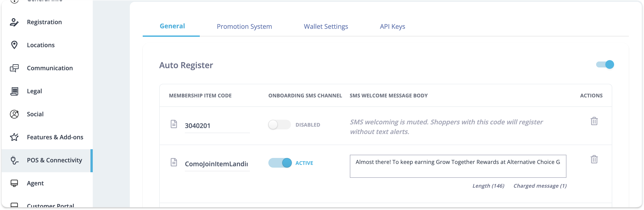Click the Auto Register heading
The image size is (644, 210).
(186, 65)
